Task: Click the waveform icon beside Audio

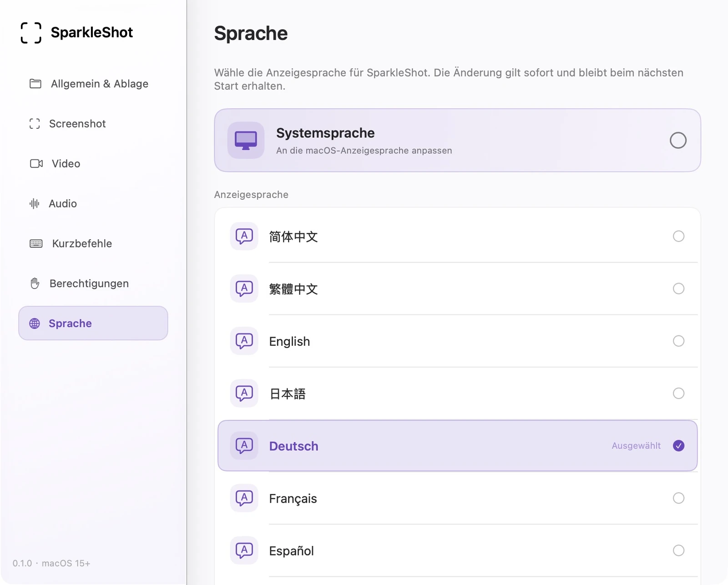Action: (x=35, y=203)
